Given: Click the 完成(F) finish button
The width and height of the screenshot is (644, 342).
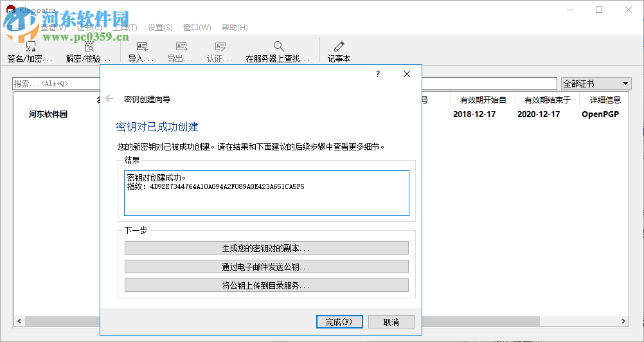Looking at the screenshot, I should [339, 322].
